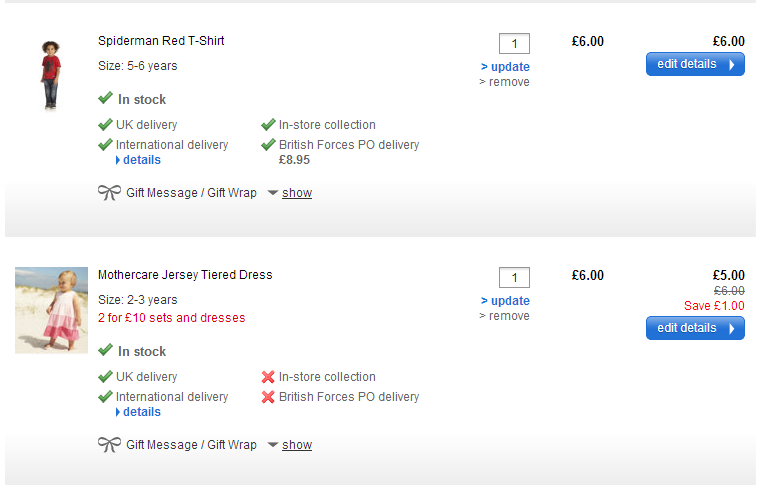Remove Mothercare Jersey Tiered Dress from basket
This screenshot has height=485, width=757.
pyautogui.click(x=504, y=316)
